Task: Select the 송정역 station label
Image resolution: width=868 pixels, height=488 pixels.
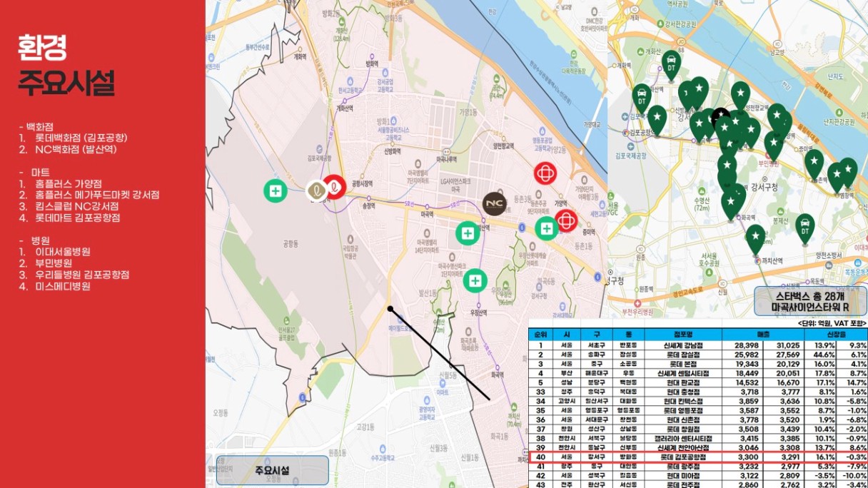Action: [369, 206]
